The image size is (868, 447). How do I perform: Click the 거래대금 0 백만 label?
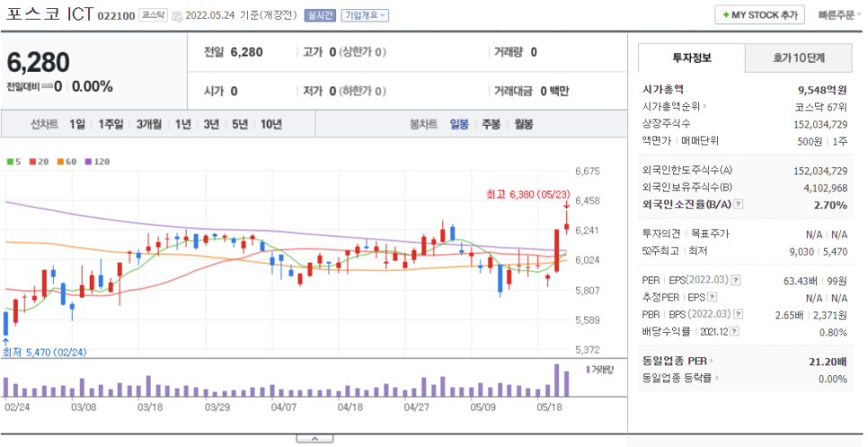pos(531,91)
